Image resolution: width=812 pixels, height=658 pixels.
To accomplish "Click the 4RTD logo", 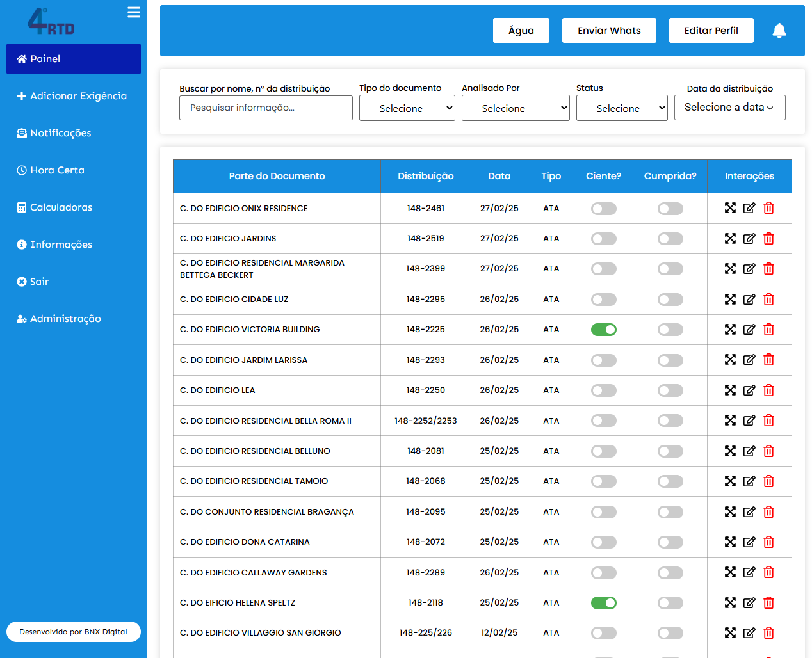I will tap(51, 22).
